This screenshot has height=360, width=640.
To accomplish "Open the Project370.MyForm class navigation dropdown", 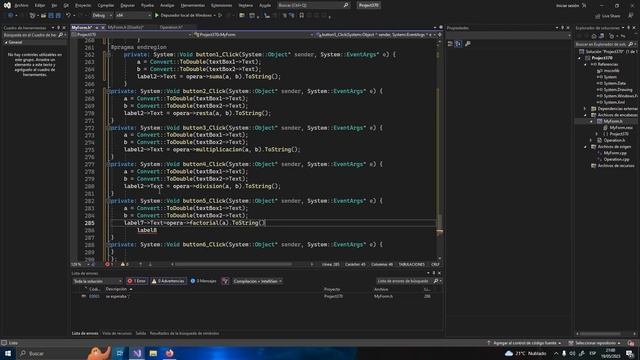I will click(x=253, y=35).
